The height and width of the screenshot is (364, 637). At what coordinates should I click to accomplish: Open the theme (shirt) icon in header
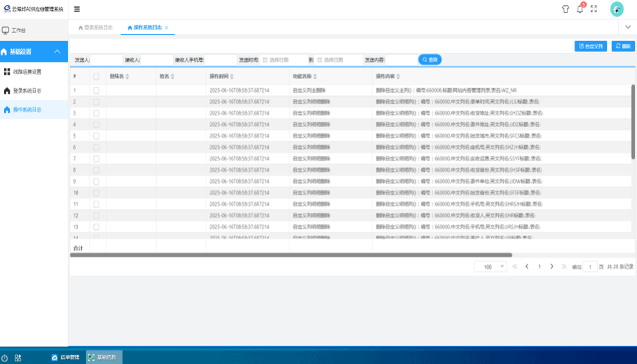pyautogui.click(x=565, y=9)
